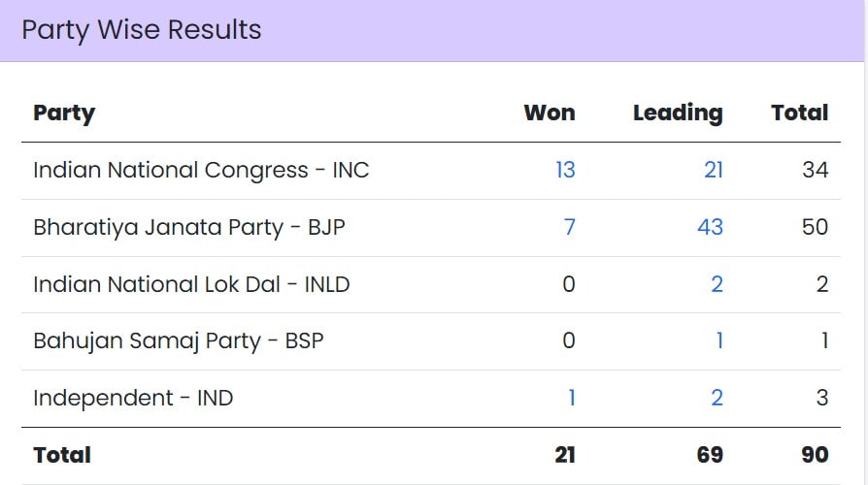Viewport: 868px width, 485px height.
Task: Select Indian National Lok Dal label
Action: click(191, 284)
